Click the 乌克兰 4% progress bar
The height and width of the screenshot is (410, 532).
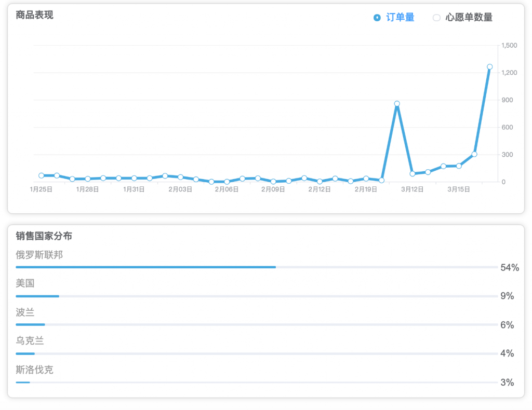click(x=257, y=354)
